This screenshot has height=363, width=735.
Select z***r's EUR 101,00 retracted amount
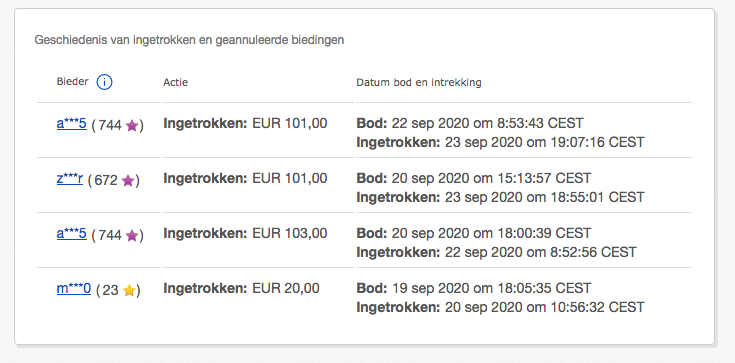pyautogui.click(x=290, y=179)
